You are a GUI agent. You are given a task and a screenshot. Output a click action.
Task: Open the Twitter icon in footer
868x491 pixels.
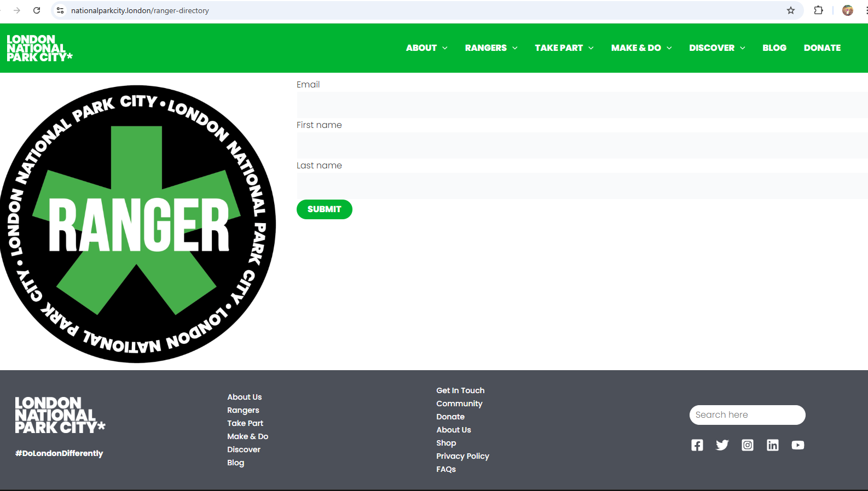(722, 445)
